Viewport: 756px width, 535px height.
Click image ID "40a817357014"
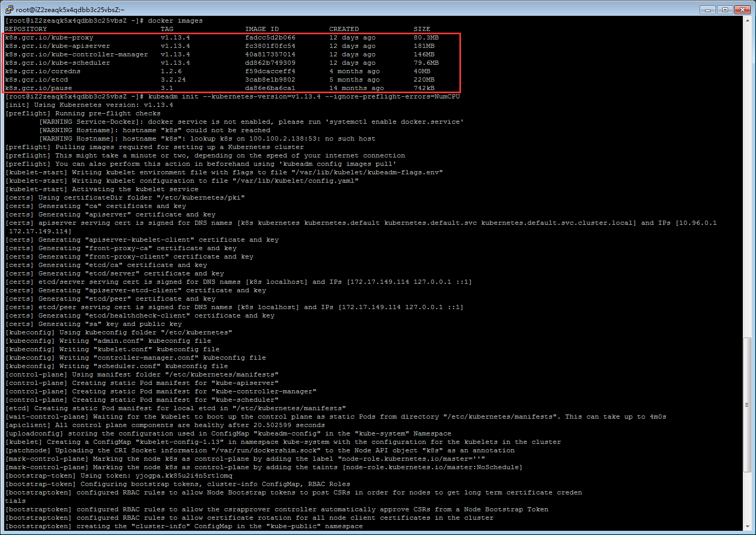(270, 54)
